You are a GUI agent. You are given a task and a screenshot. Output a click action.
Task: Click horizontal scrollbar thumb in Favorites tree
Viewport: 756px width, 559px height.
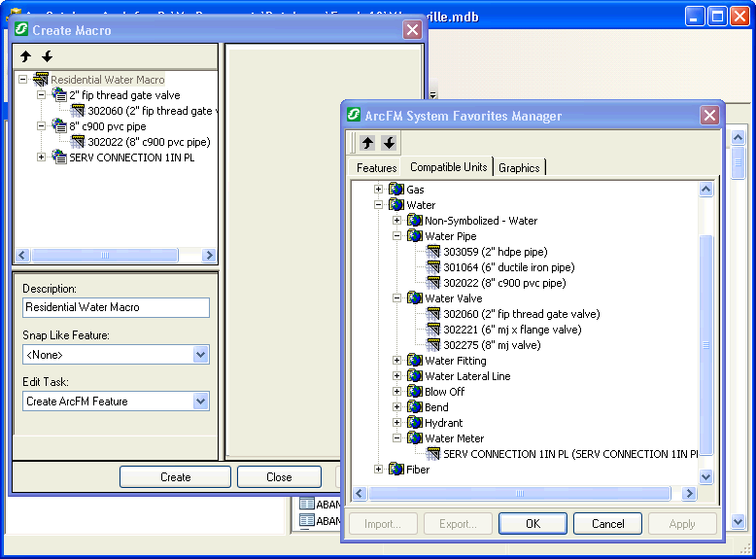click(519, 494)
